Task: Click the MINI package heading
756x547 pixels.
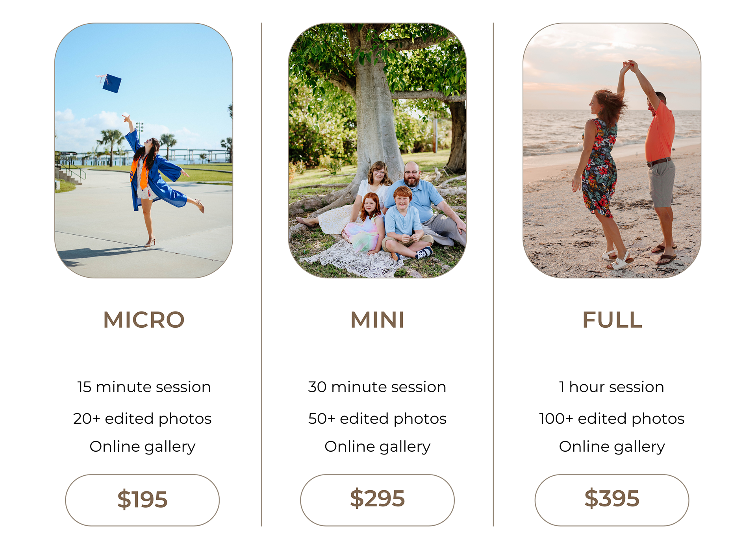Action: (x=377, y=319)
